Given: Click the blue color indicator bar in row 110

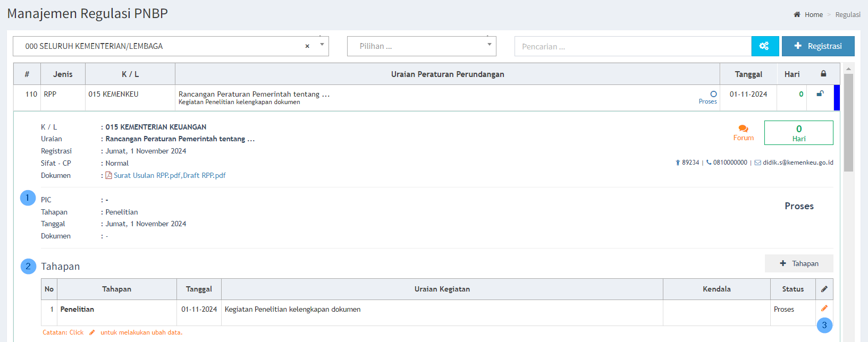Looking at the screenshot, I should 837,98.
